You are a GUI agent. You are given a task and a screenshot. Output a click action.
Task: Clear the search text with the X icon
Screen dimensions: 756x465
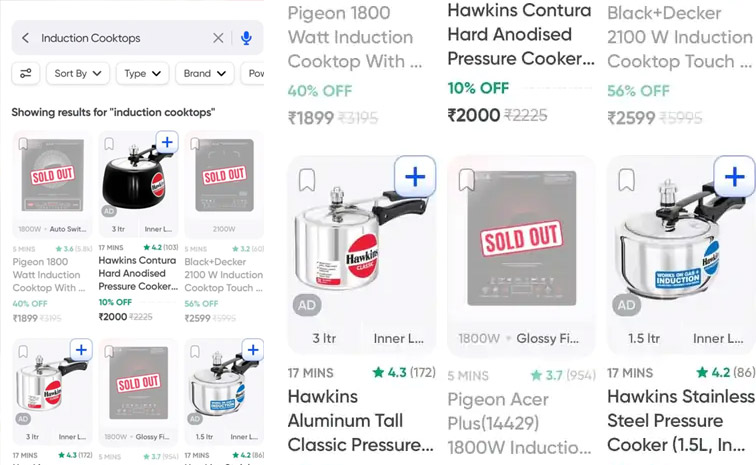click(218, 38)
